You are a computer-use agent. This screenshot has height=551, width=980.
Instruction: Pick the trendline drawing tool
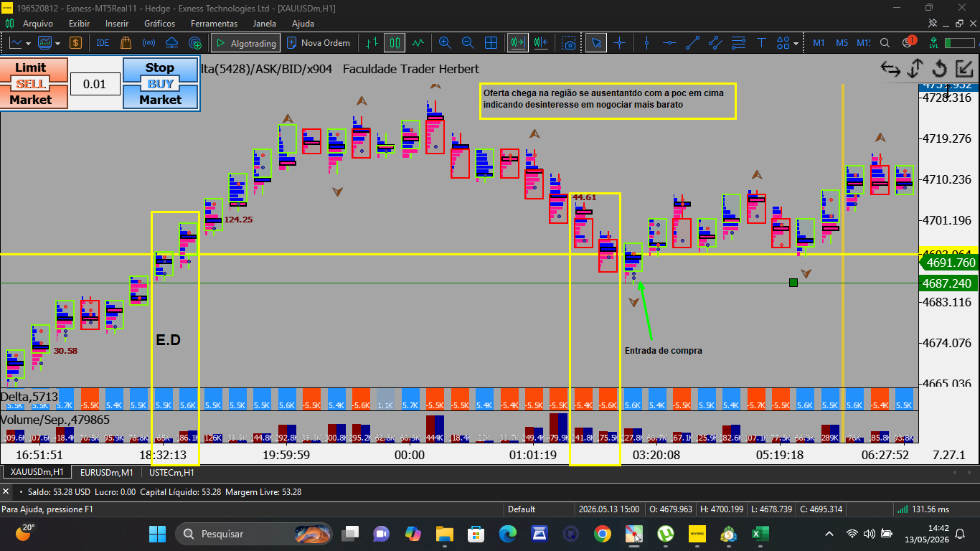[x=692, y=43]
